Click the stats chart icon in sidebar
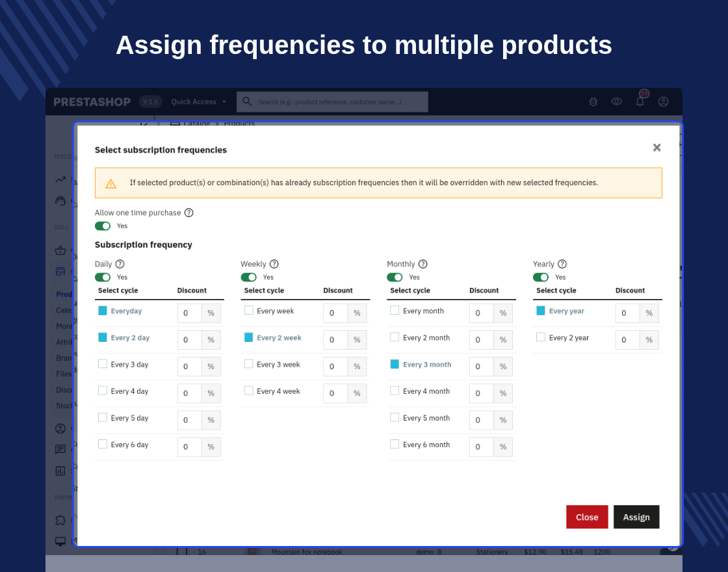728x572 pixels. 60,471
